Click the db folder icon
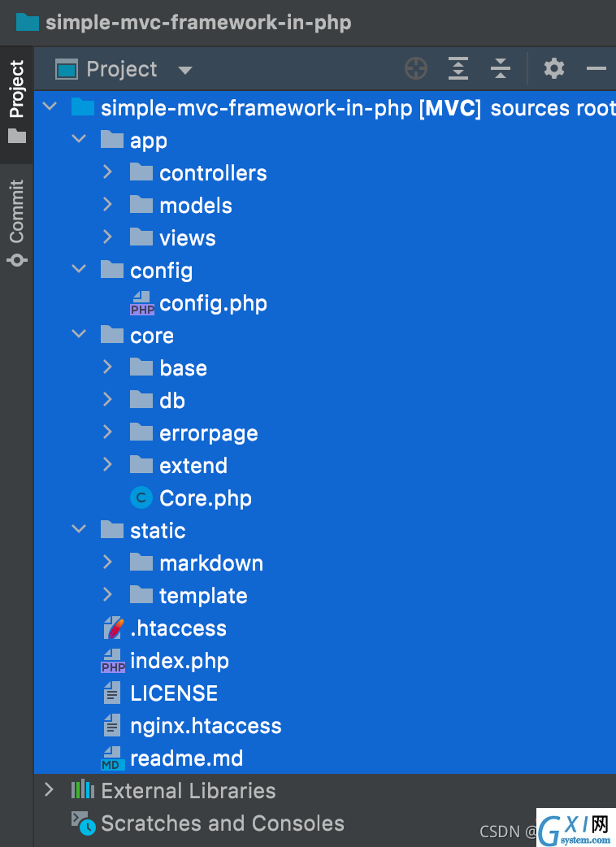 [x=141, y=399]
